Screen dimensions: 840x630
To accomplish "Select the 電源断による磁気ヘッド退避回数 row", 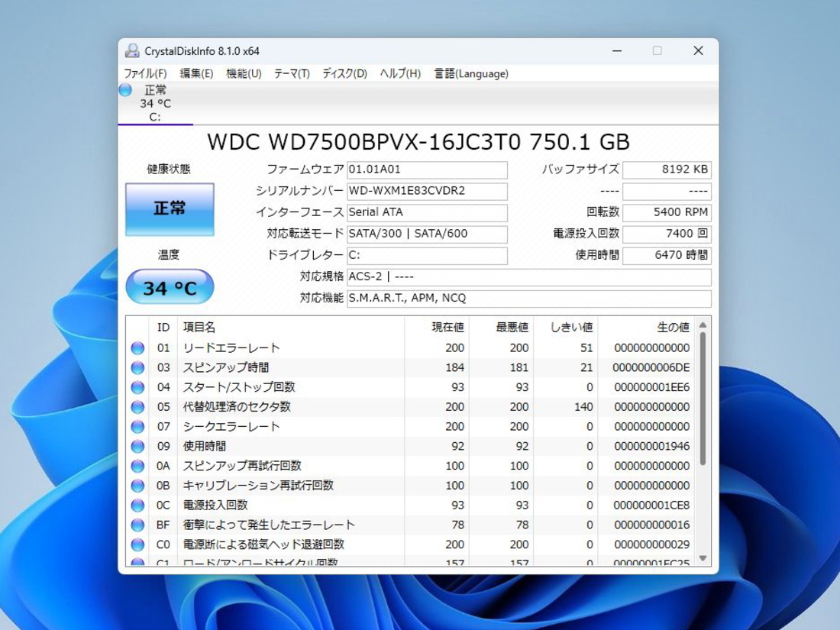I will [x=411, y=544].
